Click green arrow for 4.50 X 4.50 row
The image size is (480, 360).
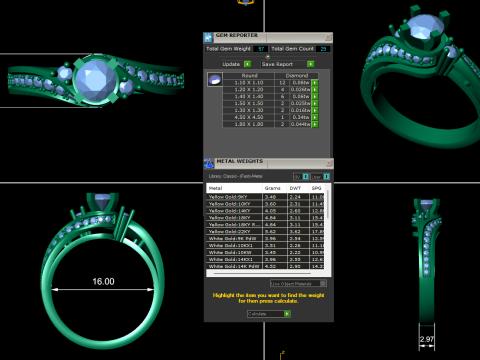(x=315, y=117)
